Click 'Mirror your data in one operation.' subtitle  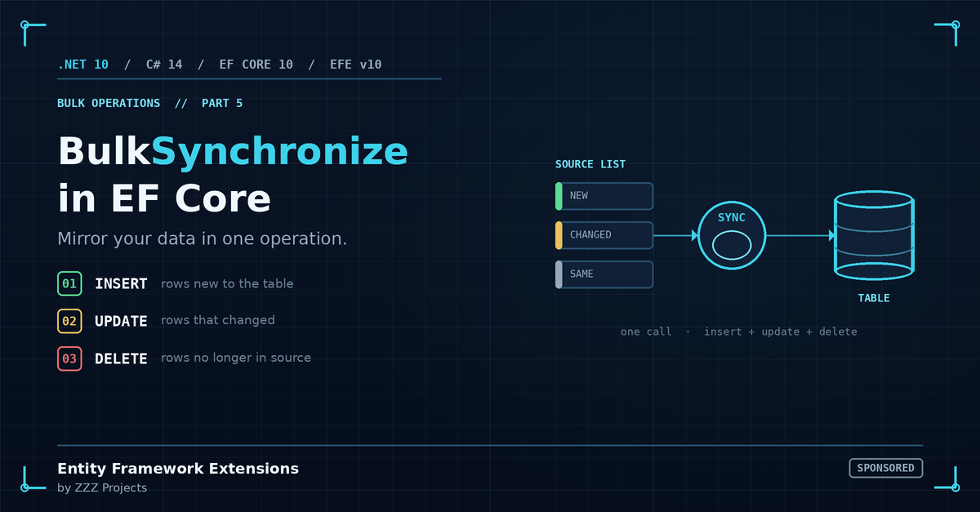(x=203, y=239)
